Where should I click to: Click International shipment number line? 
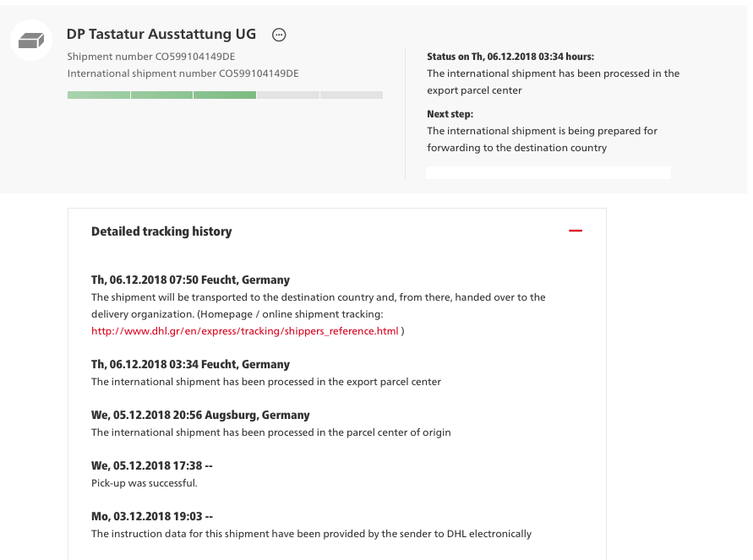[x=183, y=73]
